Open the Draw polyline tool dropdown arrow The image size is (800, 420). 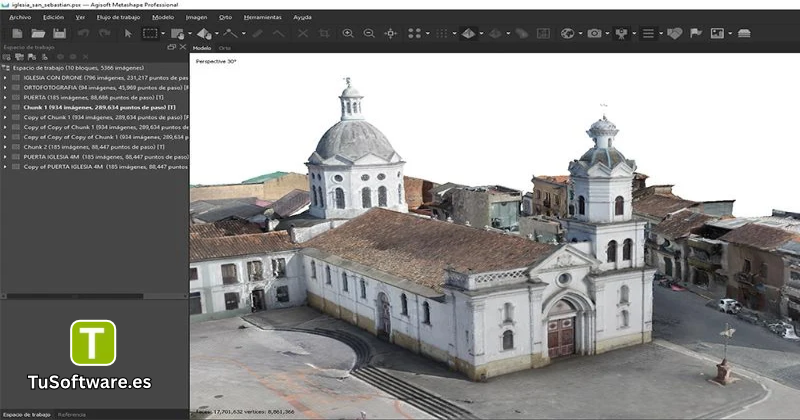click(x=243, y=34)
